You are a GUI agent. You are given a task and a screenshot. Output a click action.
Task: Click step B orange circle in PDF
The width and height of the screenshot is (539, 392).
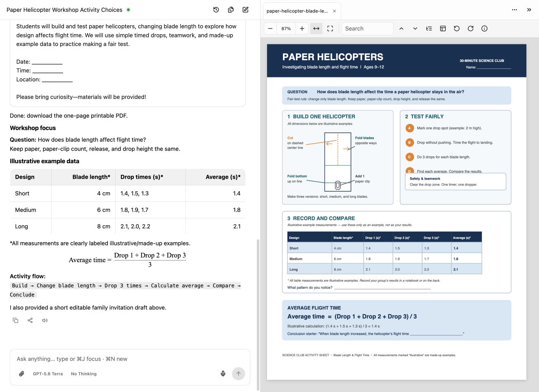pos(410,142)
